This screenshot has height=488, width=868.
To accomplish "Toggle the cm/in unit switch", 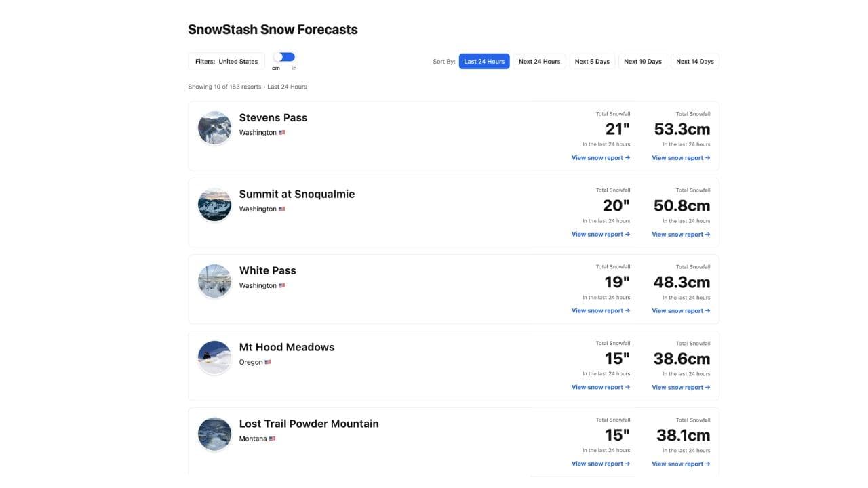I will [285, 58].
